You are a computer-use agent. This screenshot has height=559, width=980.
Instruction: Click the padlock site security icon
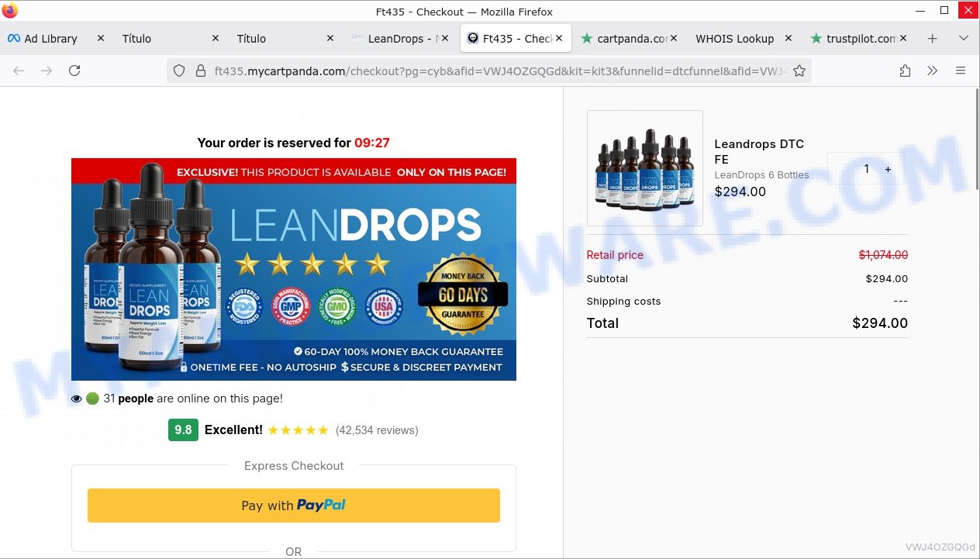pyautogui.click(x=200, y=71)
